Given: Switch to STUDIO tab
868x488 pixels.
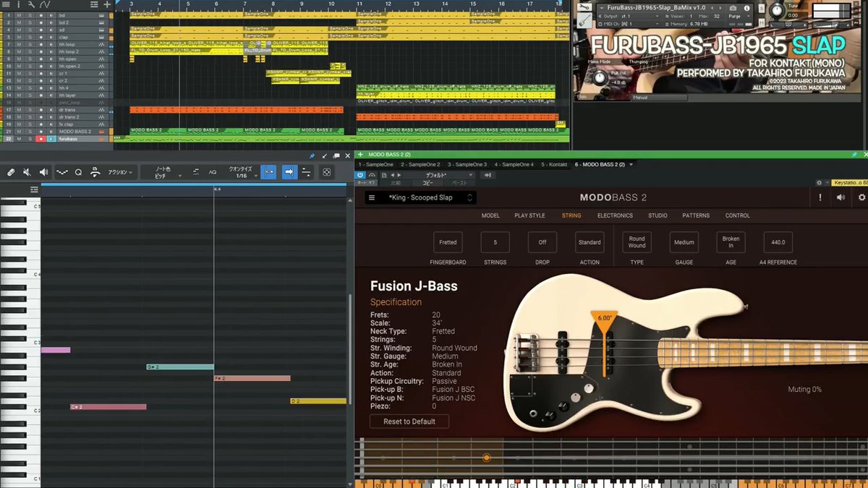Looking at the screenshot, I should click(658, 215).
